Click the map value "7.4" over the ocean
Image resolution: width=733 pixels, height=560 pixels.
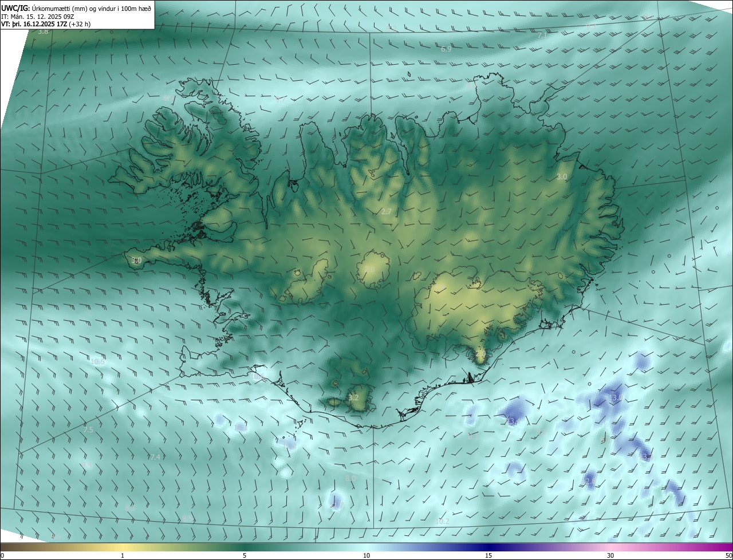tap(155, 457)
